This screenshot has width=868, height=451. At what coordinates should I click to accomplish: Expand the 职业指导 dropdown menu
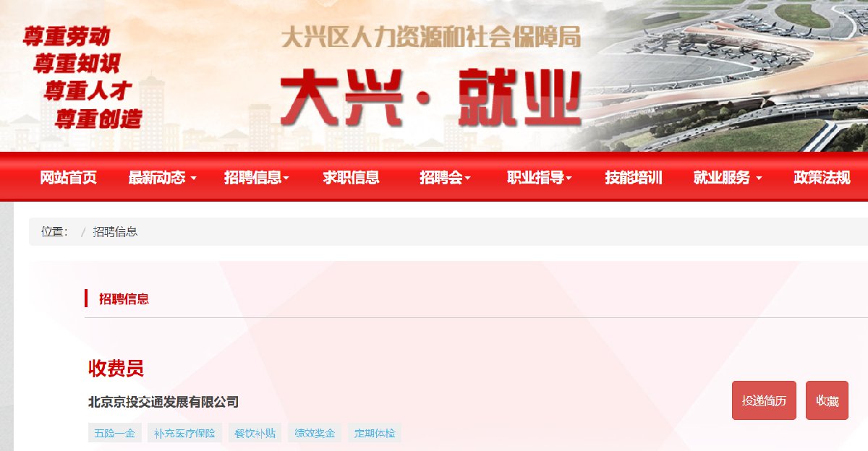click(540, 178)
